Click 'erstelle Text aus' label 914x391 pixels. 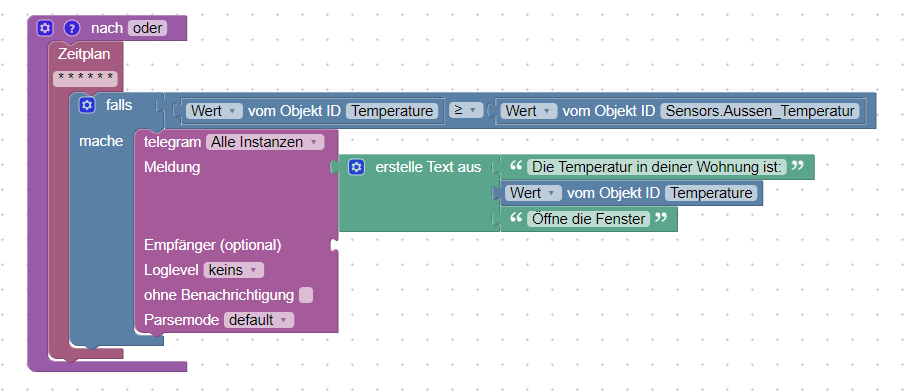[428, 167]
